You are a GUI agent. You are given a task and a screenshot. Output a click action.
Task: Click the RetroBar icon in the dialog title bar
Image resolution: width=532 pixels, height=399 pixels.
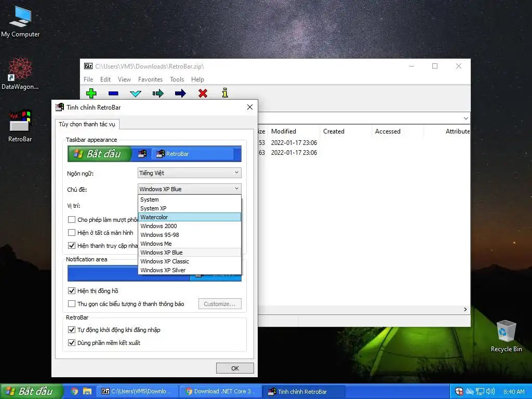[60, 107]
